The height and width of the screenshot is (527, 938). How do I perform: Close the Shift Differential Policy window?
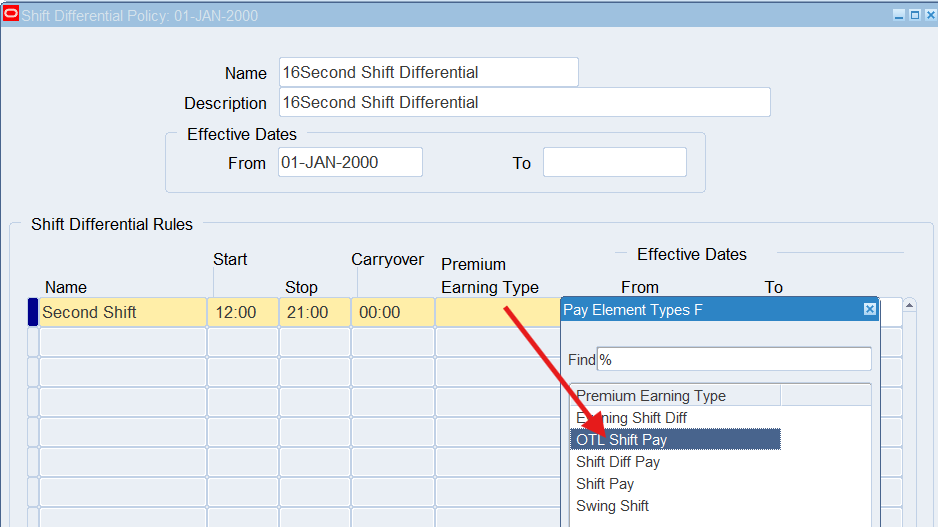pos(928,15)
